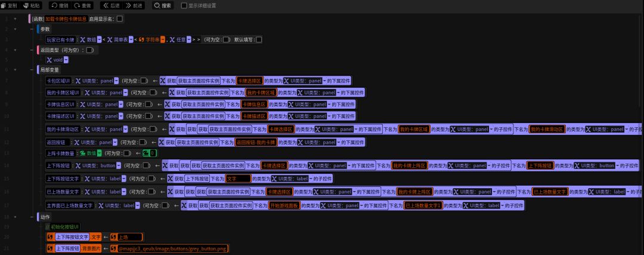The height and width of the screenshot is (255, 644).
Task: Click the 文字 name field in row 15
Action: pyautogui.click(x=238, y=179)
